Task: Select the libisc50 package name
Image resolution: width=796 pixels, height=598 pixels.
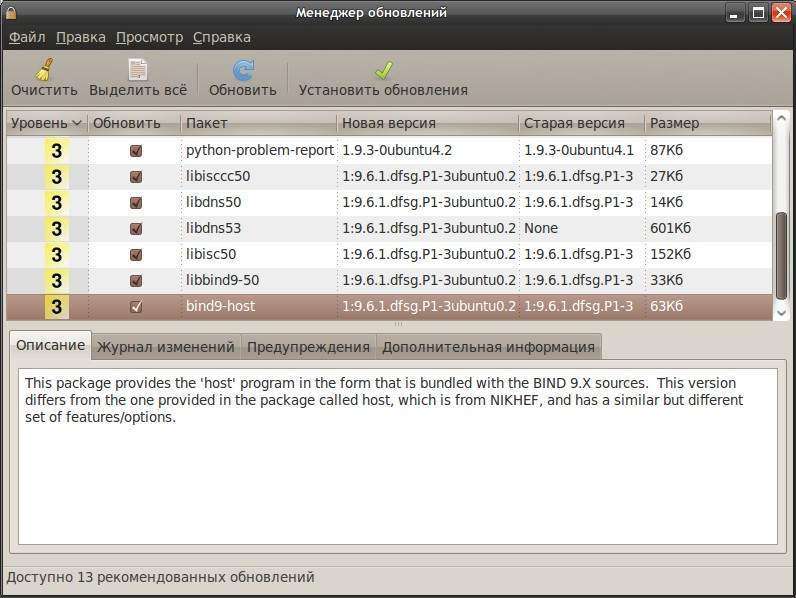Action: point(211,254)
